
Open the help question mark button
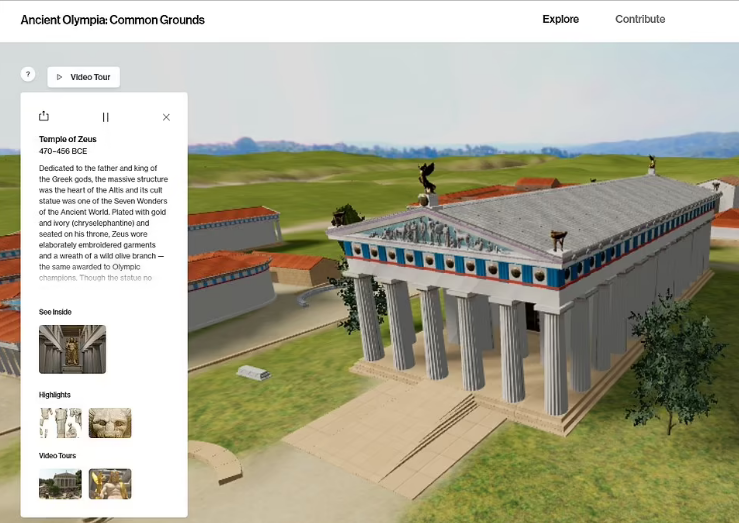[x=28, y=75]
